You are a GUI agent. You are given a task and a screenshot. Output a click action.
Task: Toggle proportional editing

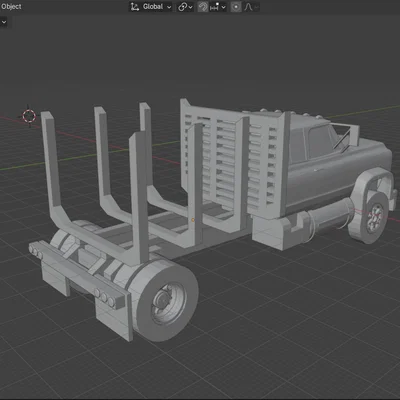click(236, 7)
